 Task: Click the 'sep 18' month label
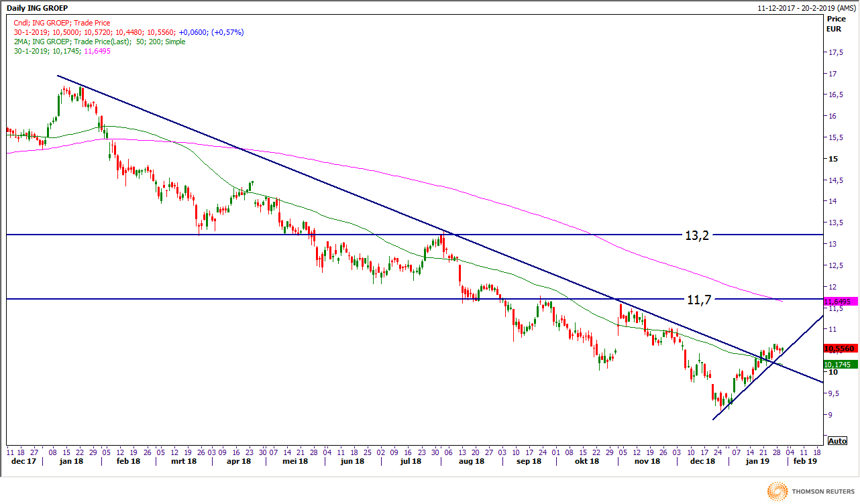(x=529, y=461)
